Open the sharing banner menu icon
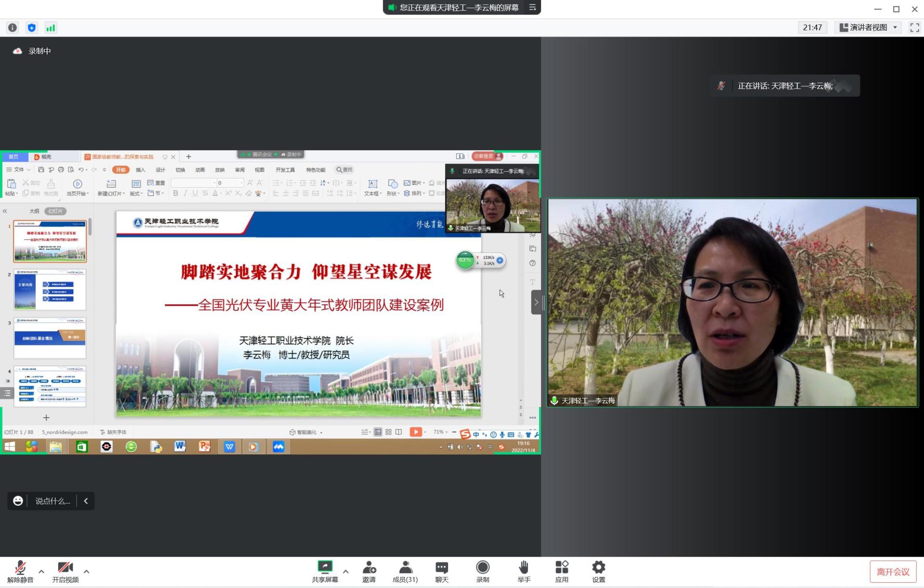The width and height of the screenshot is (924, 588). click(x=532, y=7)
